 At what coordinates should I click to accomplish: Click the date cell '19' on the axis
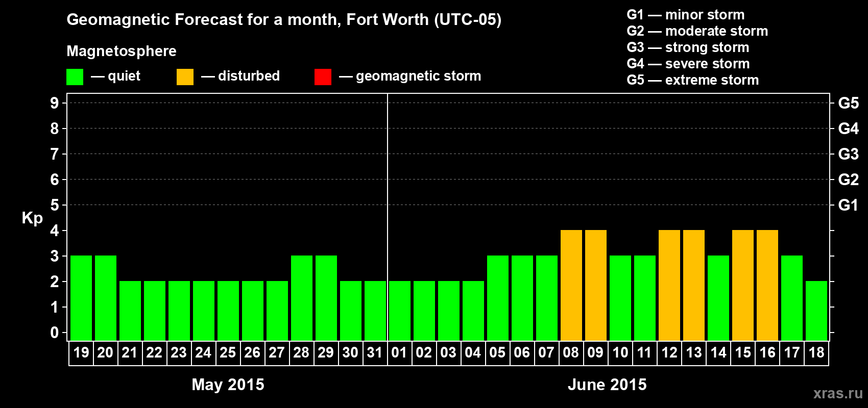(x=81, y=353)
